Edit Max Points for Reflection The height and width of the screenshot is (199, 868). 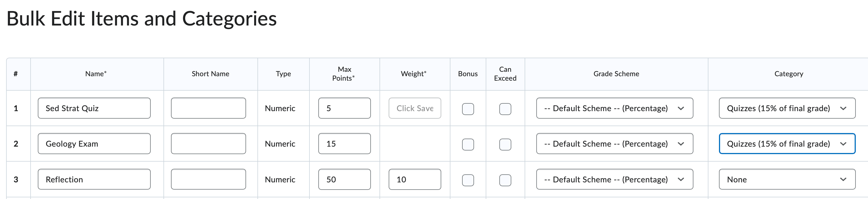point(344,179)
